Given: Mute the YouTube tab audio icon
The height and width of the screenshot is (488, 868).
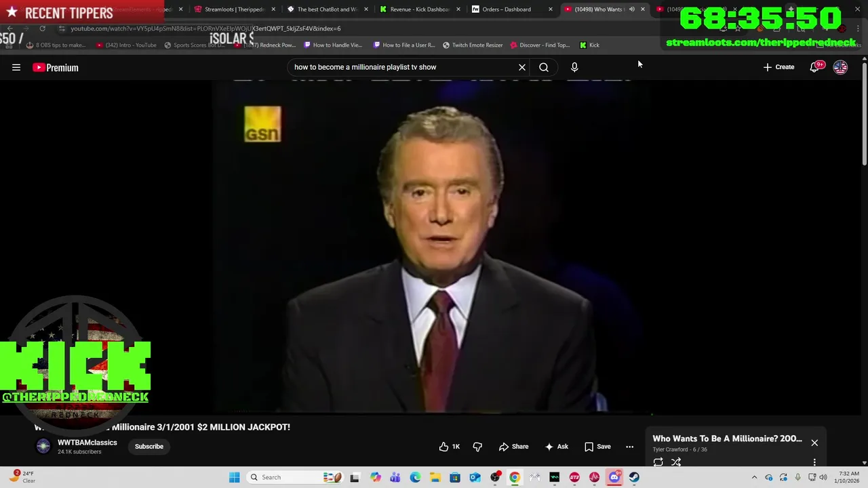Looking at the screenshot, I should [x=632, y=9].
